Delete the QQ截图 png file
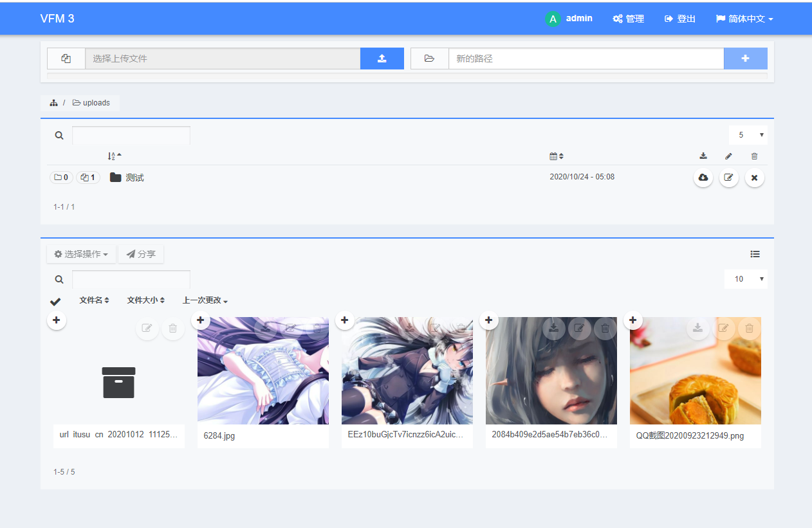The image size is (812, 528). click(750, 329)
